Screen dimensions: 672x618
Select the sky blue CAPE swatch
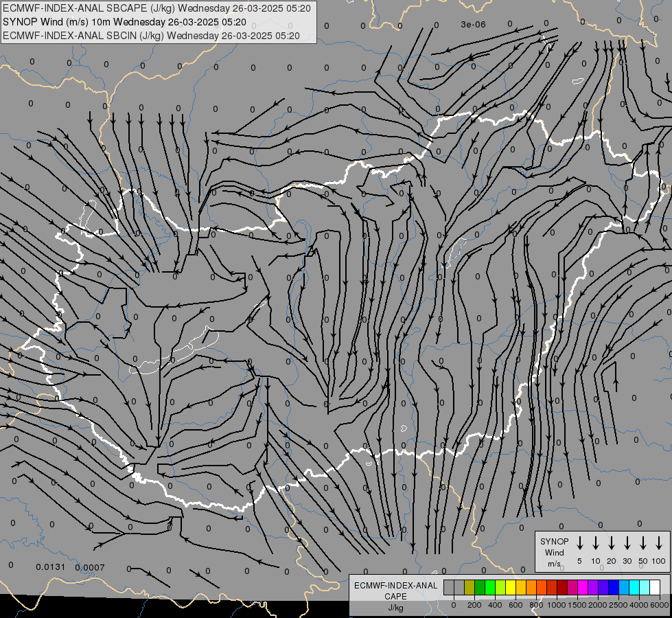click(x=624, y=587)
